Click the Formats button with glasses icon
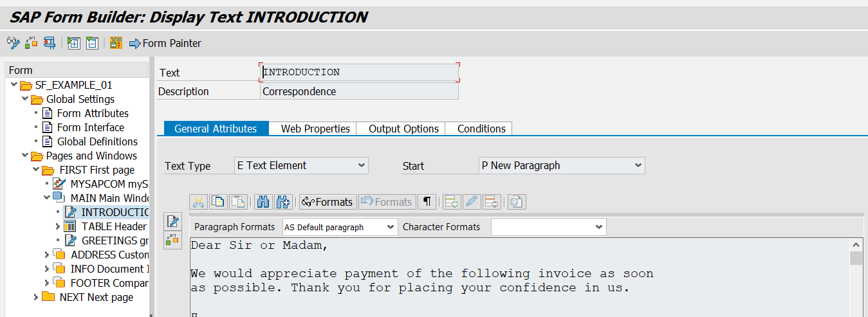This screenshot has width=868, height=317. pyautogui.click(x=328, y=202)
